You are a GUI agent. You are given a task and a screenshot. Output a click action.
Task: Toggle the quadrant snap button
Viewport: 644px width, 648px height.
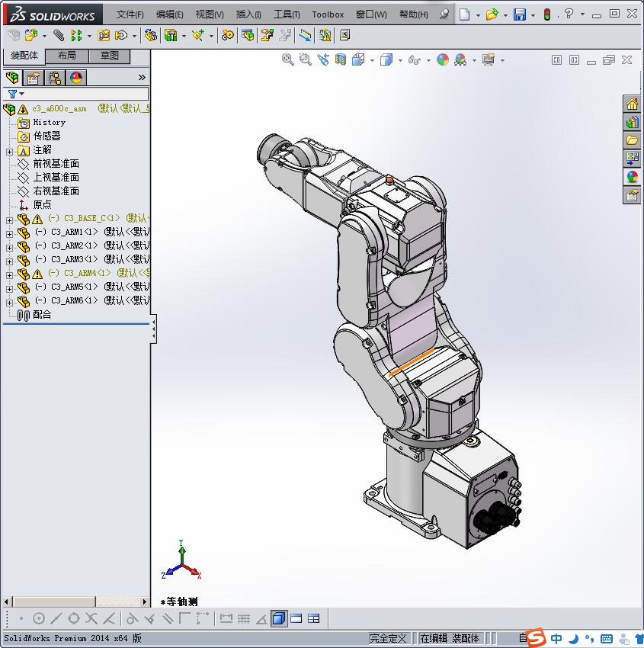[x=73, y=618]
